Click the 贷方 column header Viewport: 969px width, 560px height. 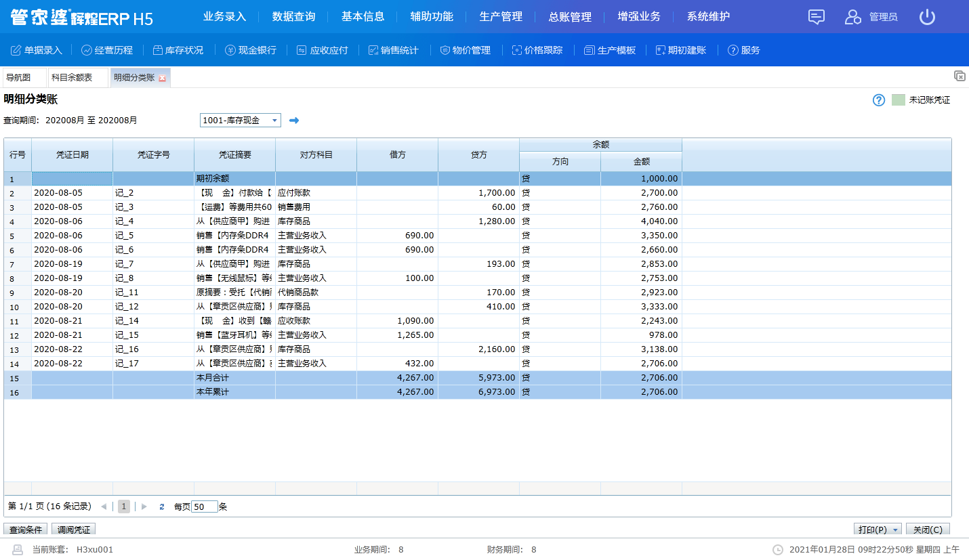[479, 155]
